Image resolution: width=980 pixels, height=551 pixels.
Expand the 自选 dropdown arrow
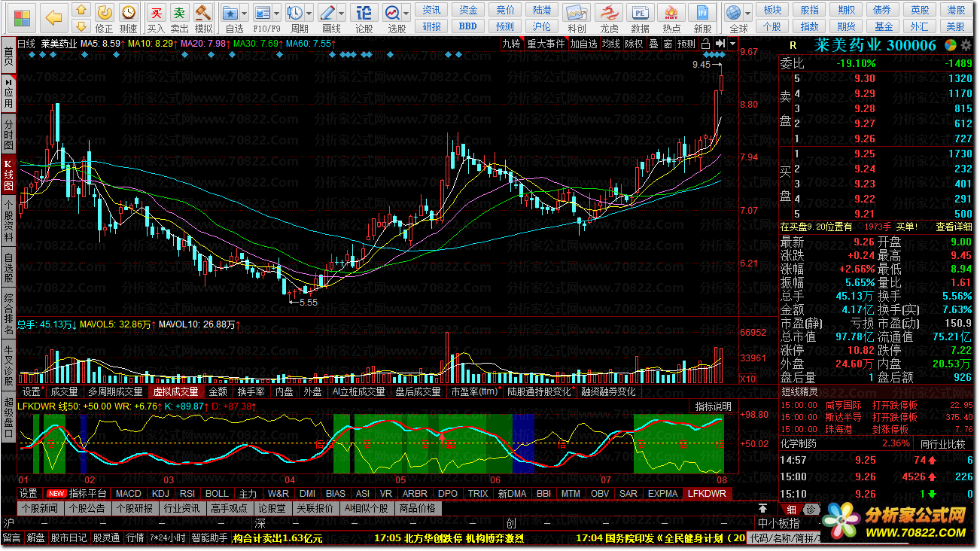245,14
